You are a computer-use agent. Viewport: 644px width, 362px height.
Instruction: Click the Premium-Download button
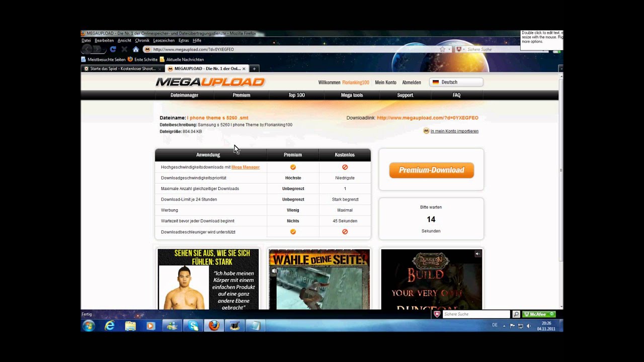[431, 170]
